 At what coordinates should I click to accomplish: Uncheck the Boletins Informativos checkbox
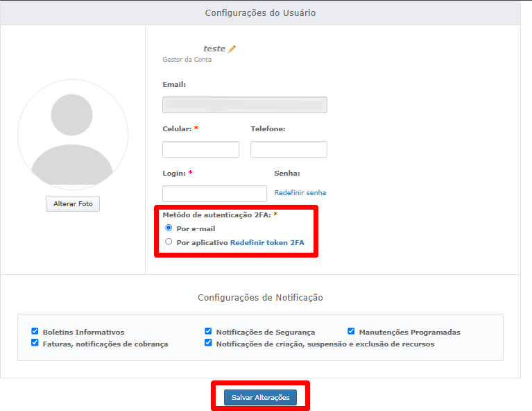click(x=35, y=332)
